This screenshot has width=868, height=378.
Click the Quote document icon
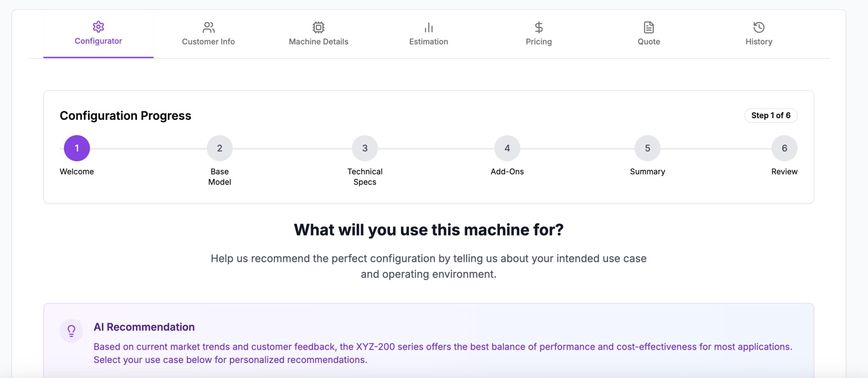point(649,27)
